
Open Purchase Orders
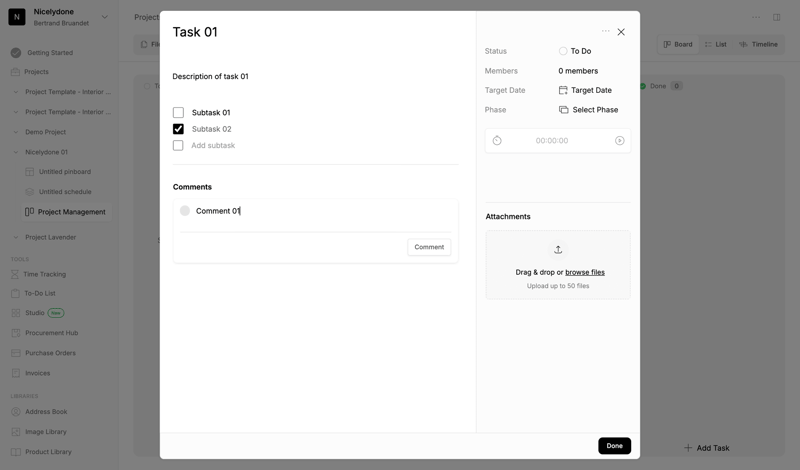pos(50,353)
